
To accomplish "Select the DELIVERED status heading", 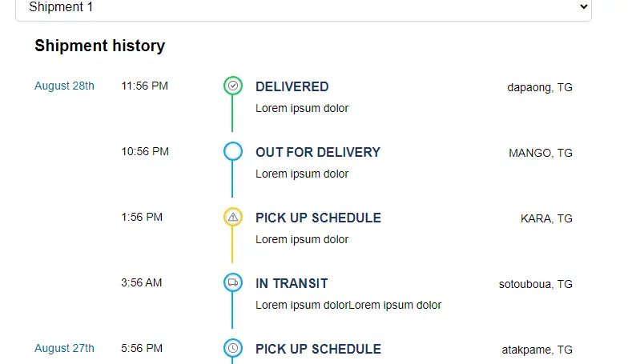I will coord(292,86).
